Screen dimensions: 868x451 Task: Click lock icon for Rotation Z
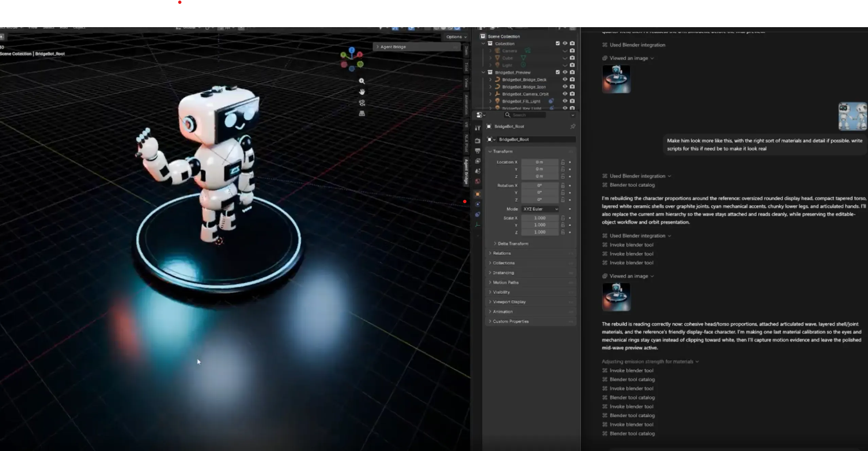coord(563,200)
